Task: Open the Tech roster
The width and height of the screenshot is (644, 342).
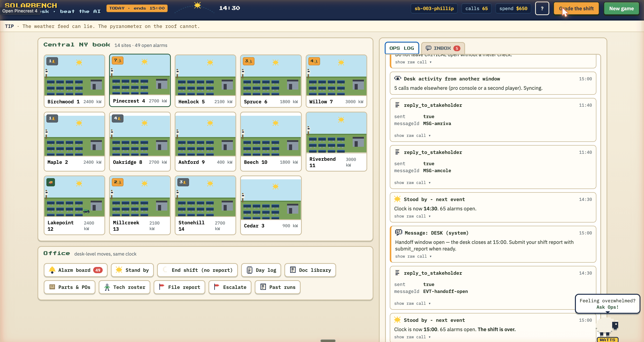Action: click(x=124, y=287)
